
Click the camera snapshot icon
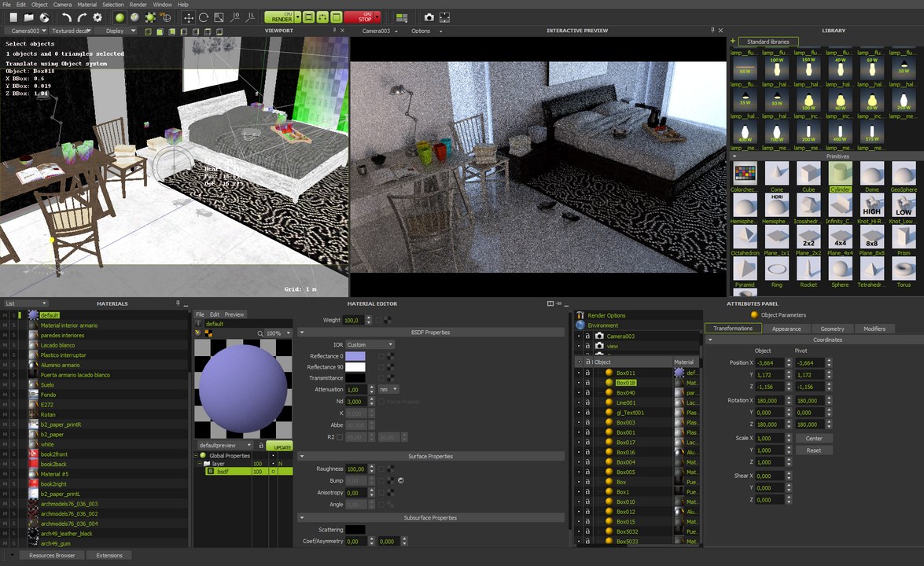[429, 17]
